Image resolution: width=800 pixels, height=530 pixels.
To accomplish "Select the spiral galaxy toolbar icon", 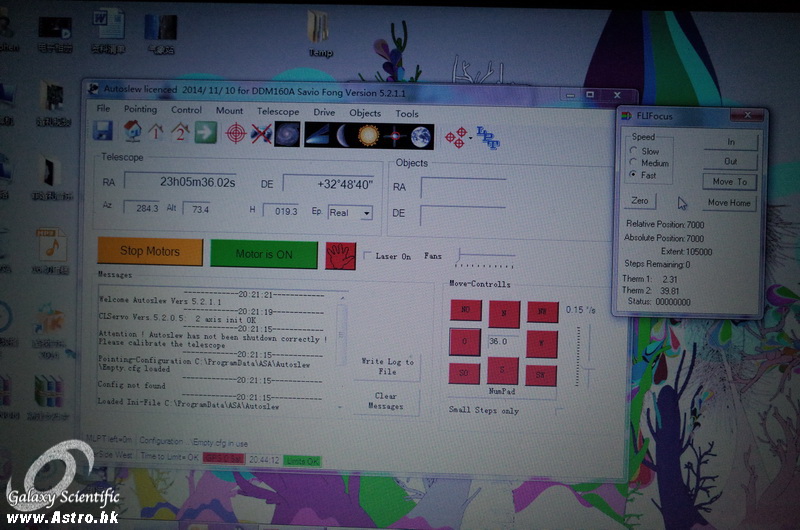I will (x=287, y=134).
